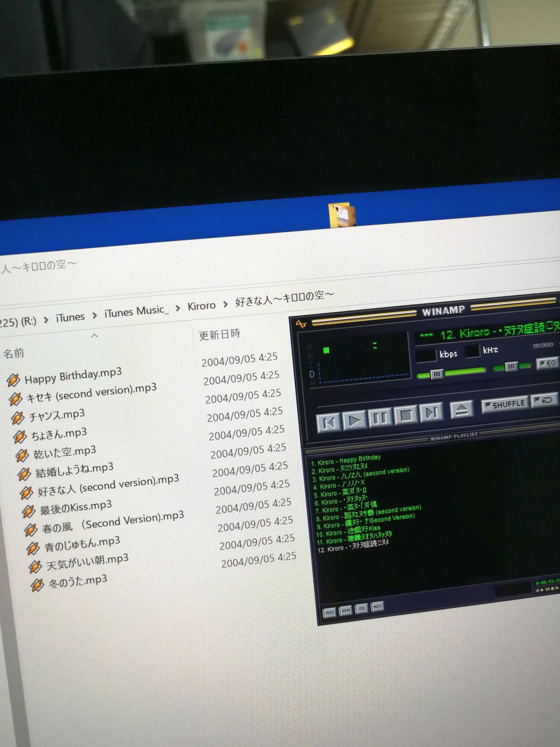
Task: Click the file icon for キセキ (second version).mp3
Action: [x=15, y=399]
